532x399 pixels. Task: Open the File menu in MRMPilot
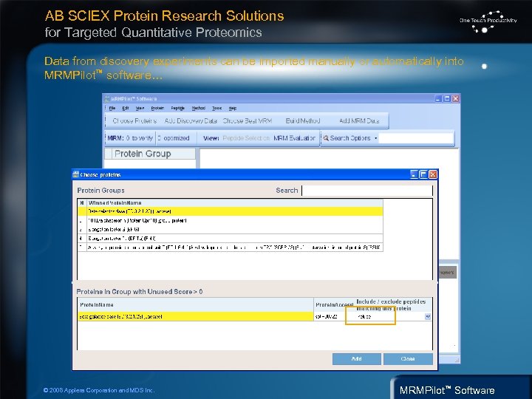coord(112,108)
